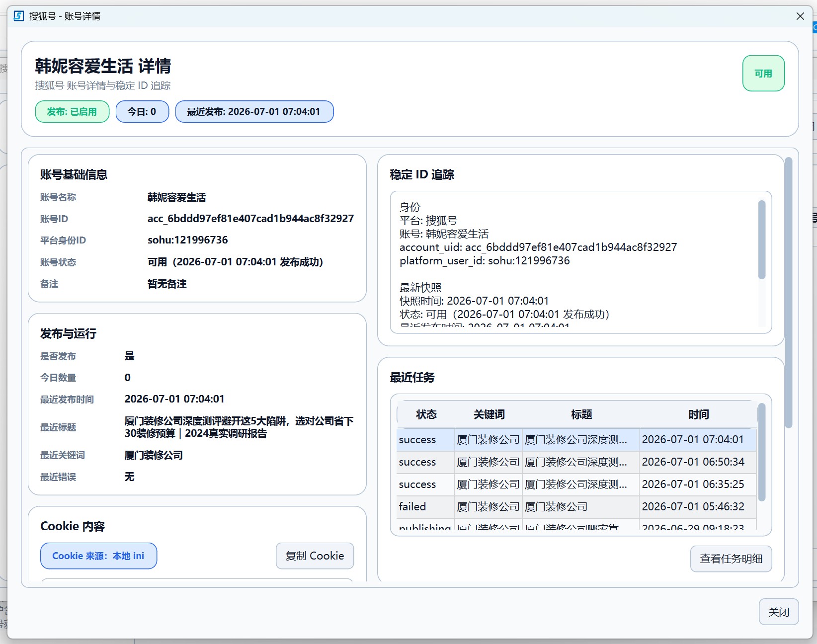Viewport: 817px width, 644px height.
Task: Click the 最近任务 section title
Action: click(x=412, y=377)
